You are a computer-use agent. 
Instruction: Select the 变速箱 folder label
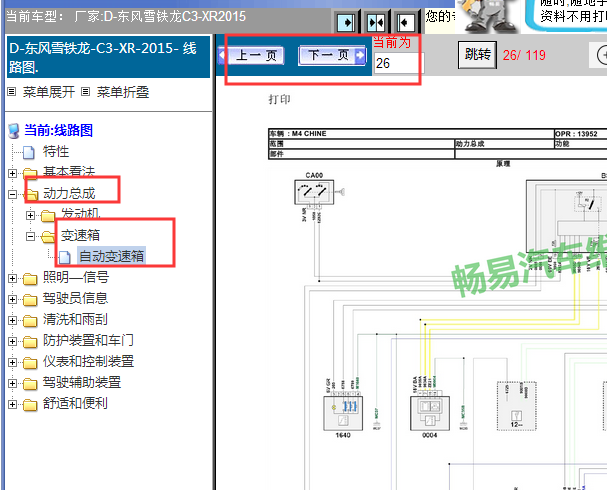[x=81, y=235]
